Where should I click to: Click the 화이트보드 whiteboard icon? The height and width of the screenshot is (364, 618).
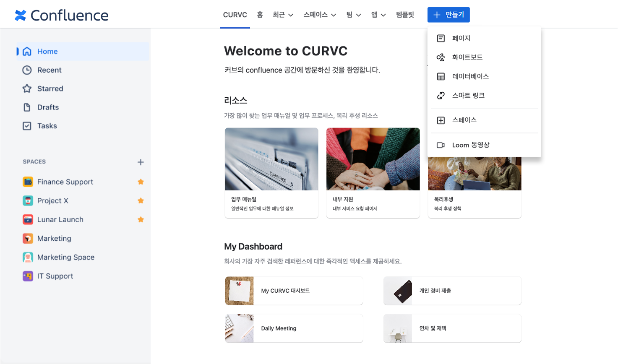[x=441, y=57]
